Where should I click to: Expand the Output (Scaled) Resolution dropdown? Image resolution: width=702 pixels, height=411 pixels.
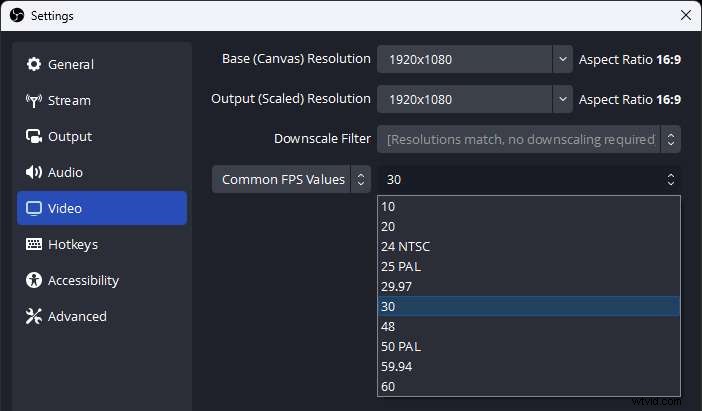coord(562,99)
